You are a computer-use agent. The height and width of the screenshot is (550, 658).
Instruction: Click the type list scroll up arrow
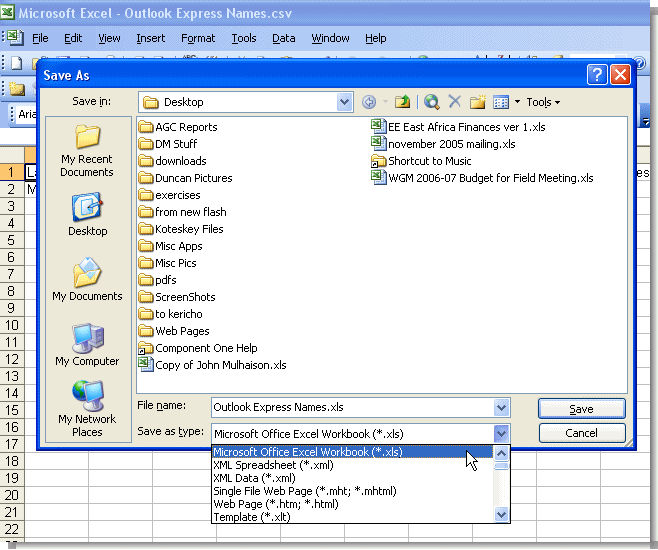tap(501, 453)
